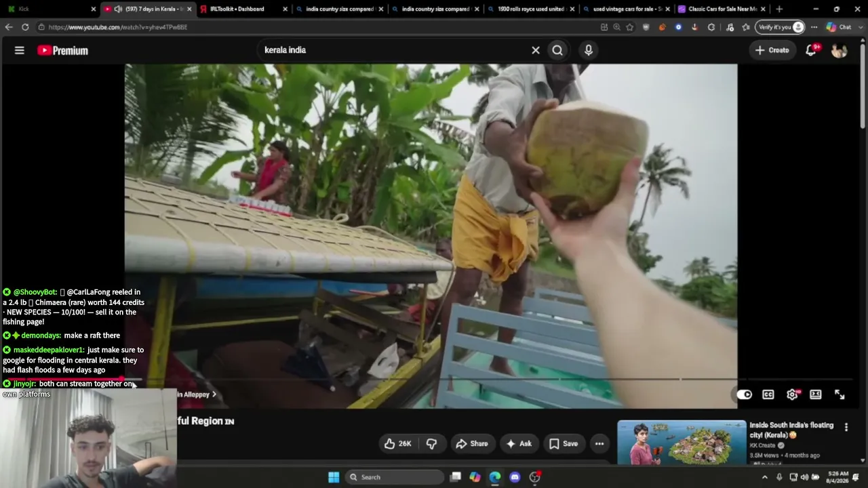Mute the '7 days in Kerala' tab audio

(x=118, y=9)
